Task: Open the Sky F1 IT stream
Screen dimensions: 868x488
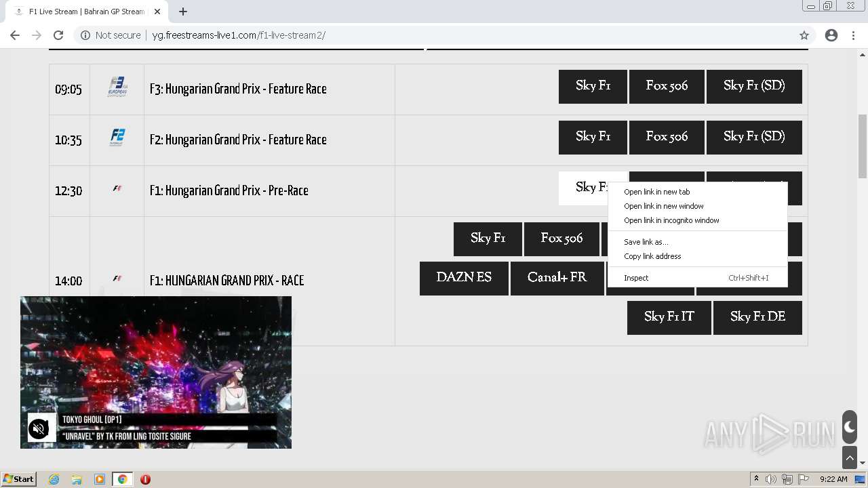Action: tap(669, 318)
